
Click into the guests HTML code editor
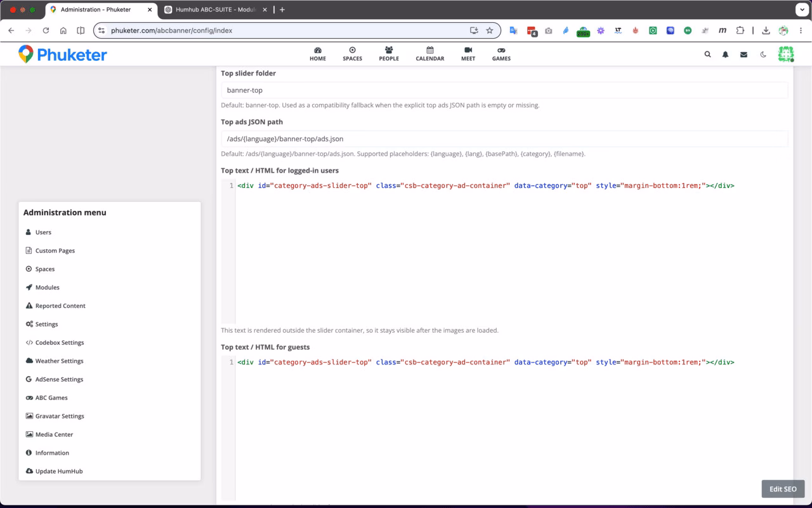tap(504, 429)
